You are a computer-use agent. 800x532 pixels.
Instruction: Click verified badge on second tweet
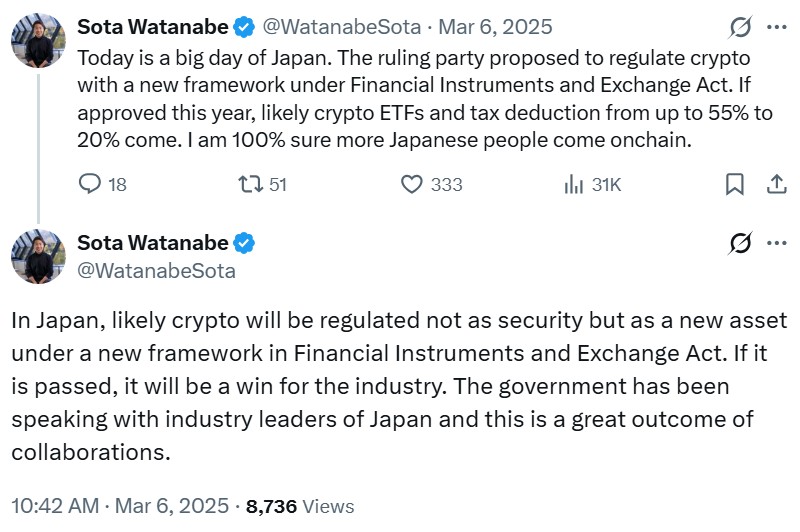[x=244, y=243]
